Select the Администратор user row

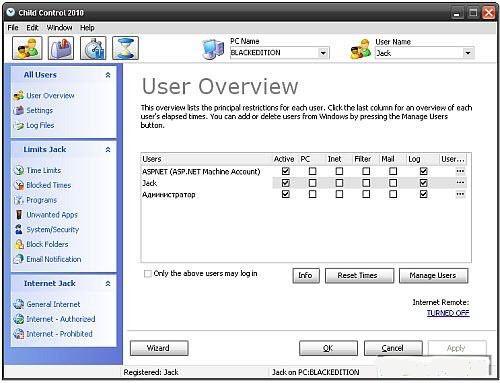pos(304,194)
